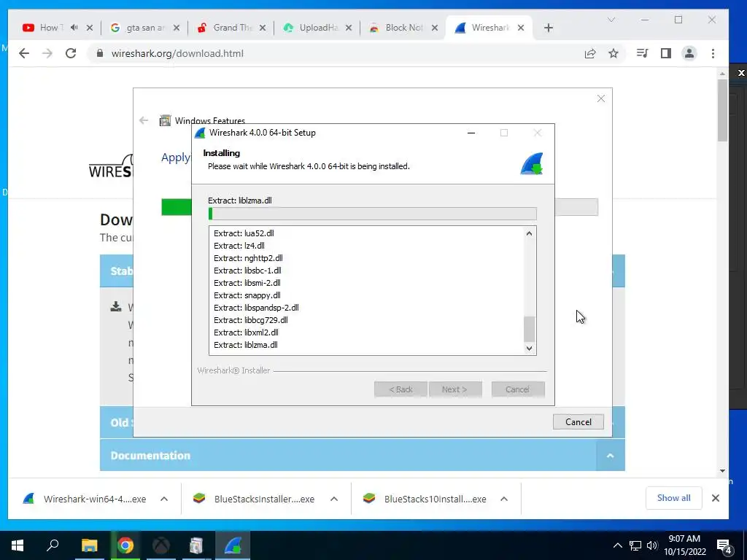Bookmark this page with the star icon
The width and height of the screenshot is (747, 560).
pos(613,53)
